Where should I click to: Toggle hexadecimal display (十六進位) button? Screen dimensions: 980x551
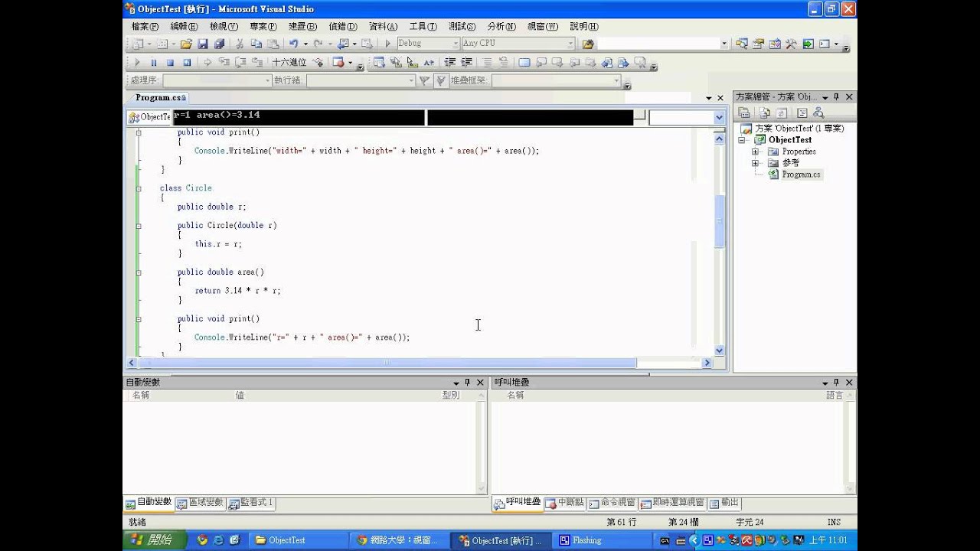click(x=290, y=63)
